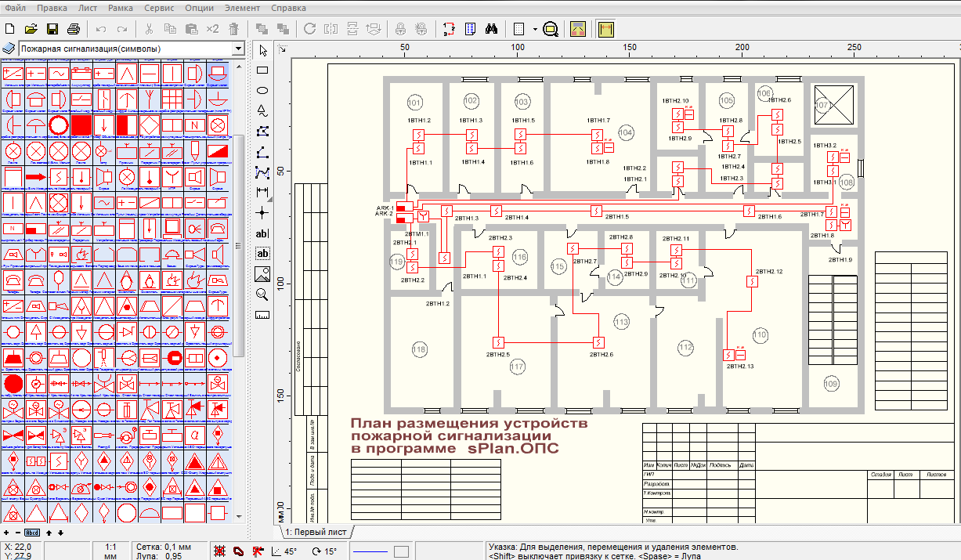Select the ellipse drawing tool
The width and height of the screenshot is (961, 560).
coord(262,91)
